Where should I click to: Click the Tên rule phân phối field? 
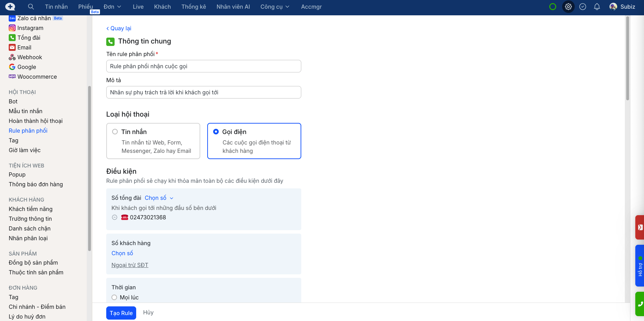tap(203, 66)
